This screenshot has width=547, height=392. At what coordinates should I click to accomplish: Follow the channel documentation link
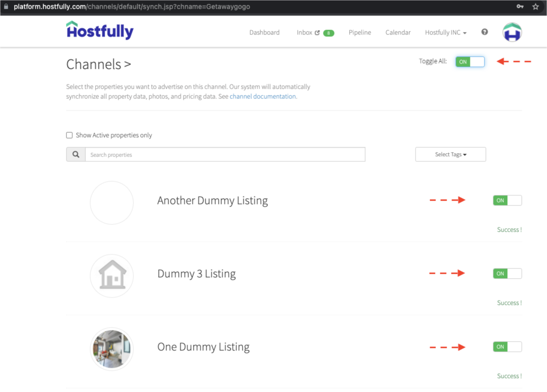tap(263, 96)
